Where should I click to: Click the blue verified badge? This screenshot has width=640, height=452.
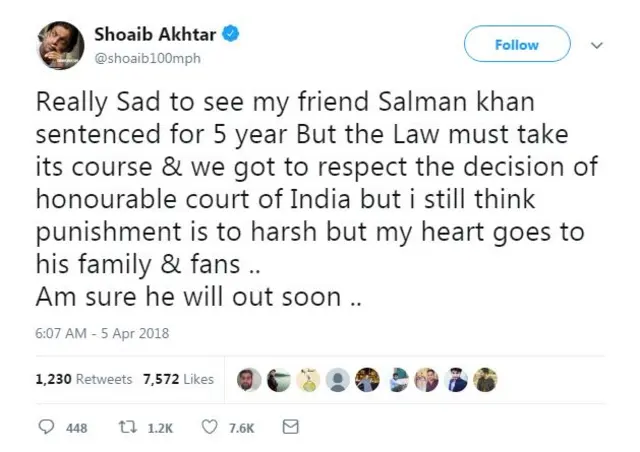pos(231,35)
